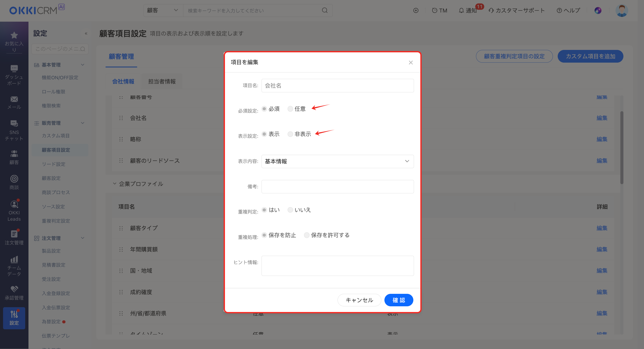Select the 任意 radio option
The height and width of the screenshot is (349, 644).
(x=290, y=109)
